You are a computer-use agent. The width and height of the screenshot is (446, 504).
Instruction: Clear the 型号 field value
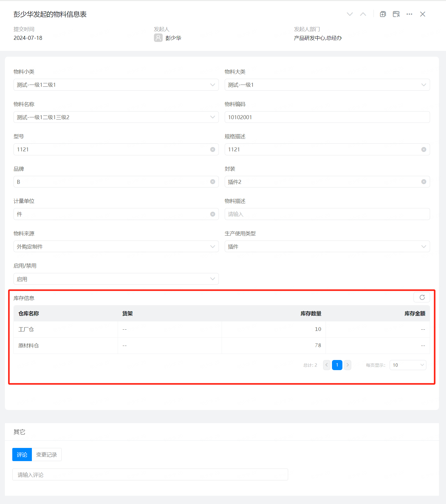pyautogui.click(x=213, y=150)
